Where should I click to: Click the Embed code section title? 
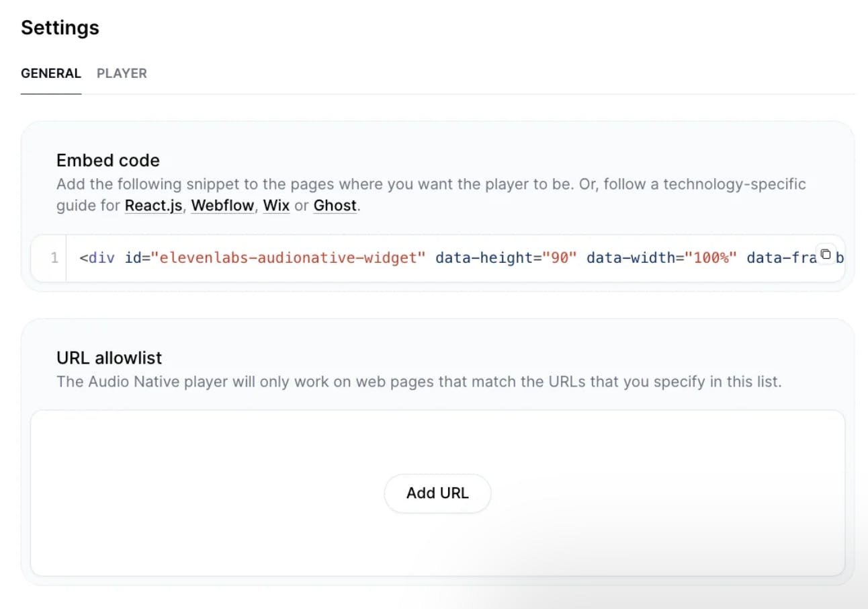coord(108,161)
